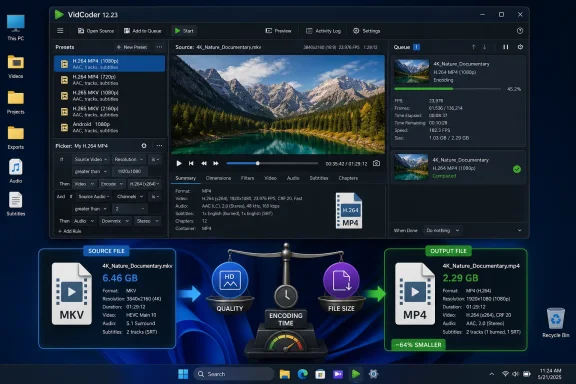Switch to the Summary tab

coord(186,178)
